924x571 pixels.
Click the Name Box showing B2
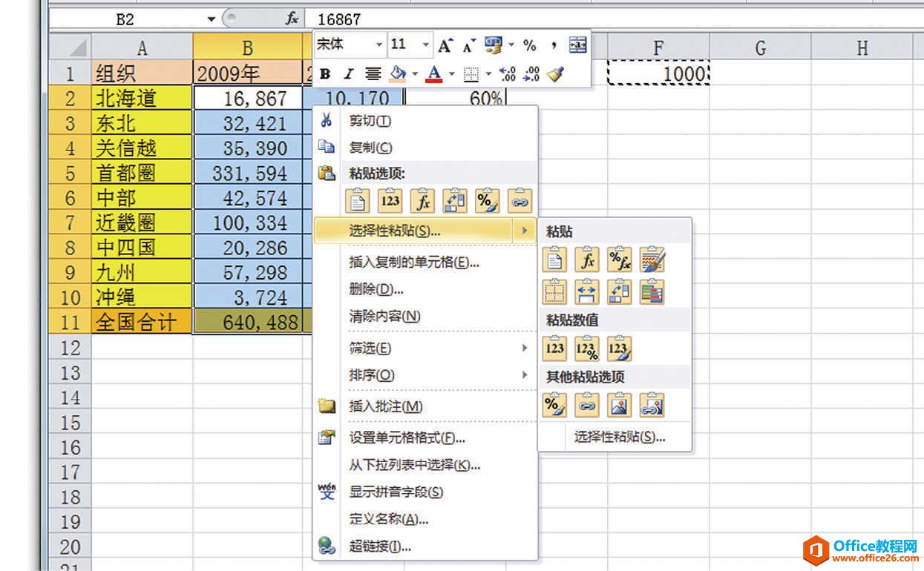point(126,19)
